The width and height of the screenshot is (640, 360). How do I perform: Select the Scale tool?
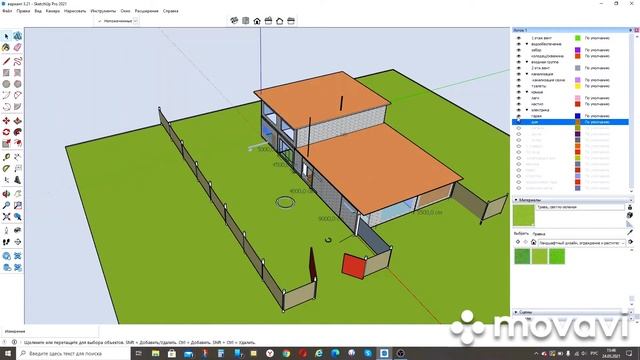pos(6,143)
